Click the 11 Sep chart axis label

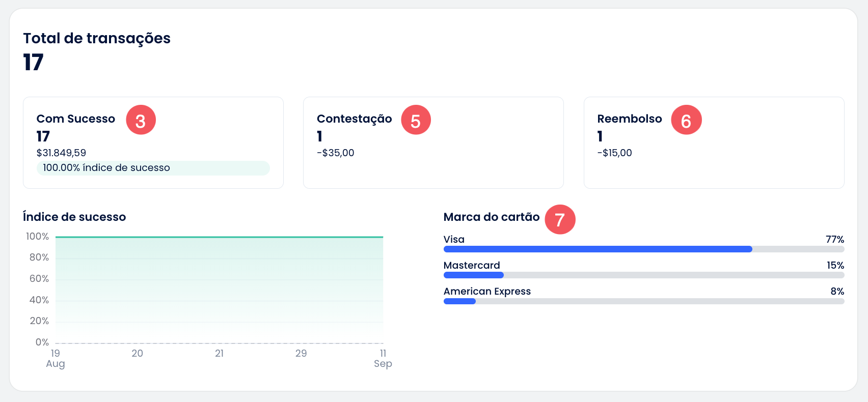[383, 358]
